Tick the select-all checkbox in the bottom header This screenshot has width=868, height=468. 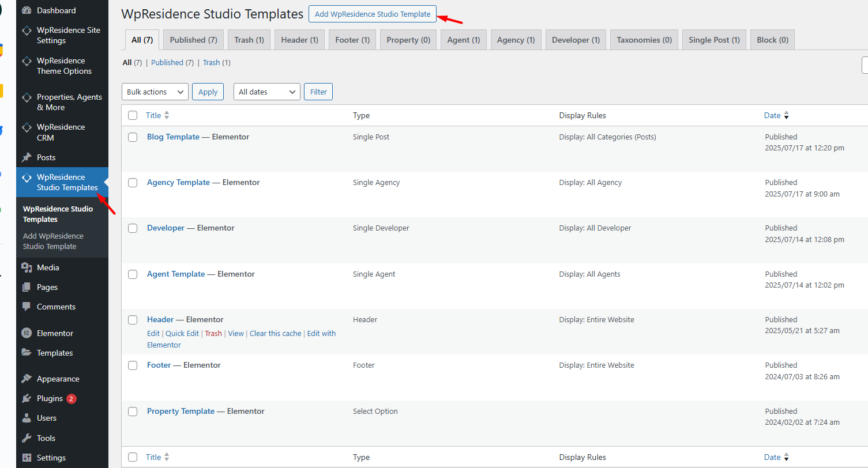point(133,457)
